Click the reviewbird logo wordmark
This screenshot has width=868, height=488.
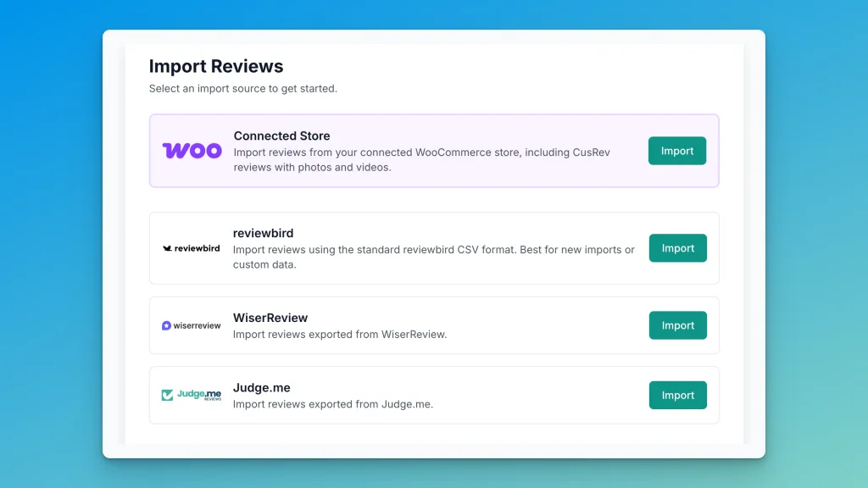[x=197, y=248]
